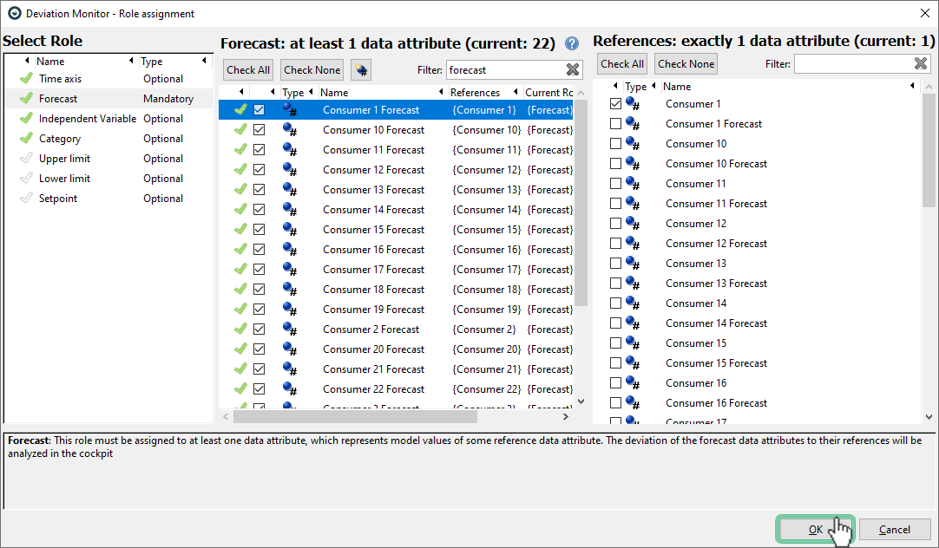Viewport: 939px width, 548px height.
Task: Click type icon of Consumer 10 Forecast in References
Action: (x=632, y=164)
